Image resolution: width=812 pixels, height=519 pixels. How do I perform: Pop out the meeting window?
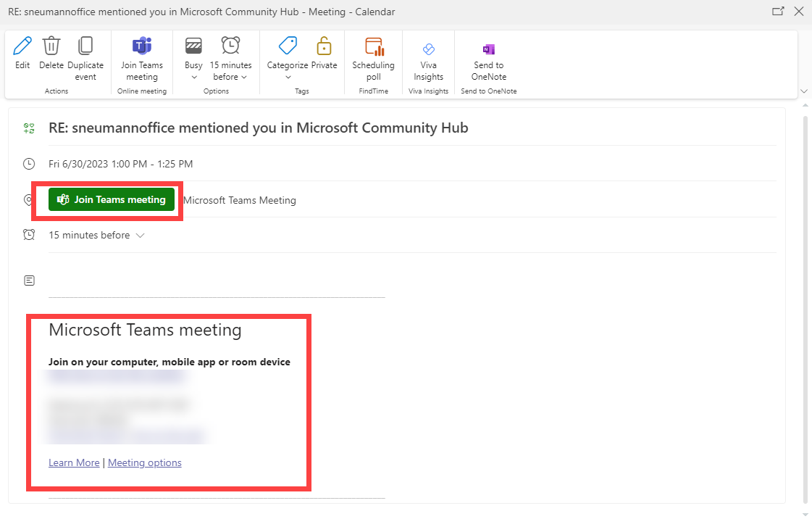778,12
